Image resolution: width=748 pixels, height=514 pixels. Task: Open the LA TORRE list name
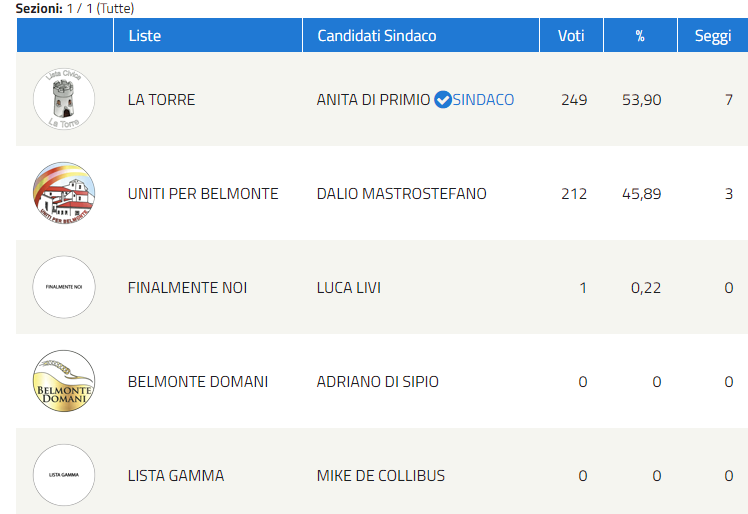[x=161, y=100]
